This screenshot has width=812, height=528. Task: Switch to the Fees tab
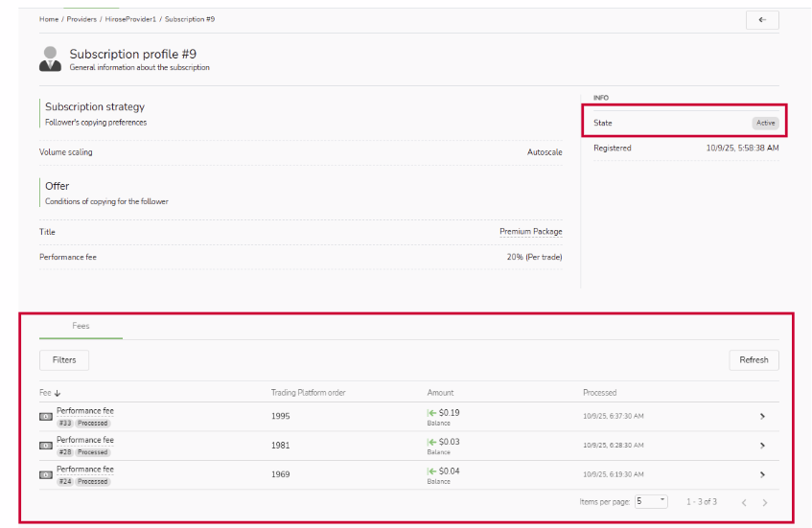pos(81,327)
